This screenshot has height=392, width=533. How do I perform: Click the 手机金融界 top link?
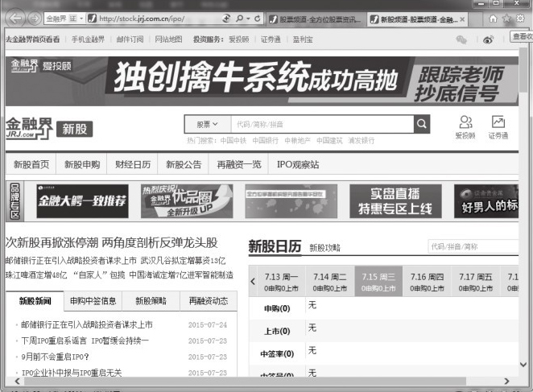tap(88, 39)
